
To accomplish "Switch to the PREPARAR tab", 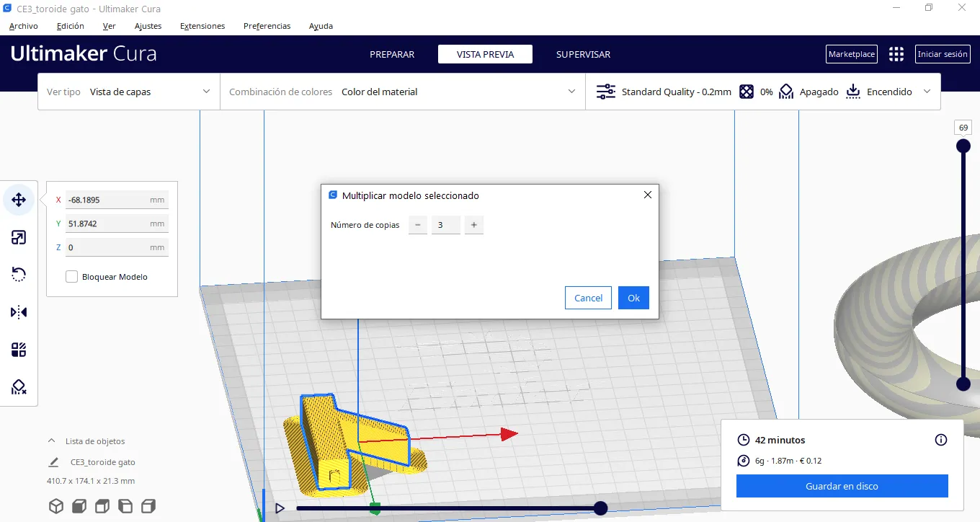I will coord(392,54).
